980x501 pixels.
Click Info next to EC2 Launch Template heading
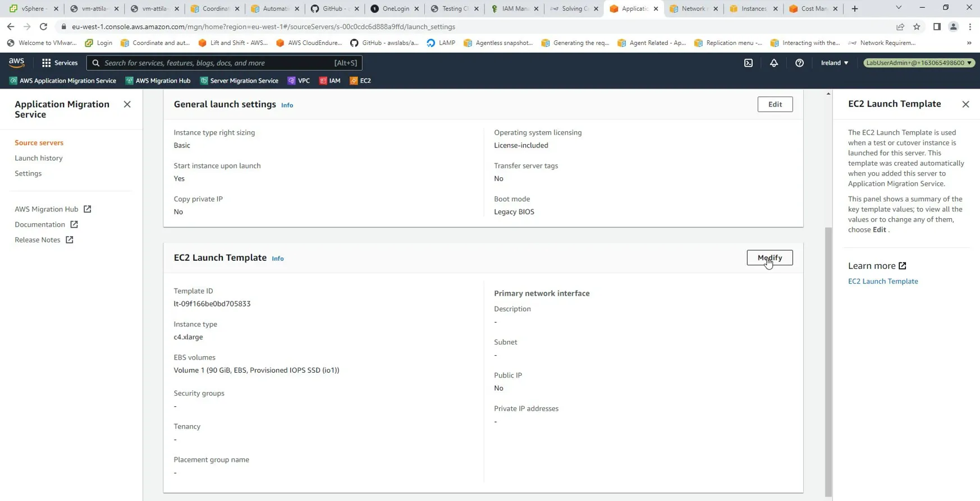[278, 259]
